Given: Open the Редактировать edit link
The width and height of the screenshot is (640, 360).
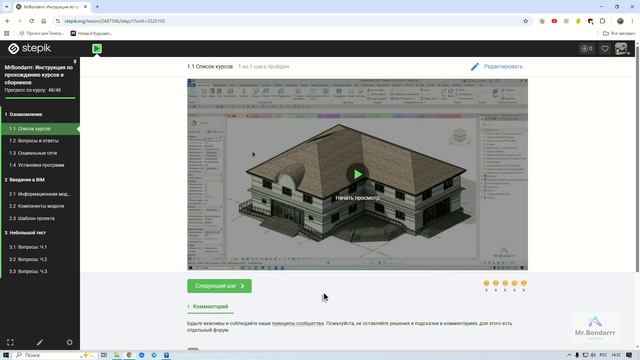Looking at the screenshot, I should coord(503,67).
